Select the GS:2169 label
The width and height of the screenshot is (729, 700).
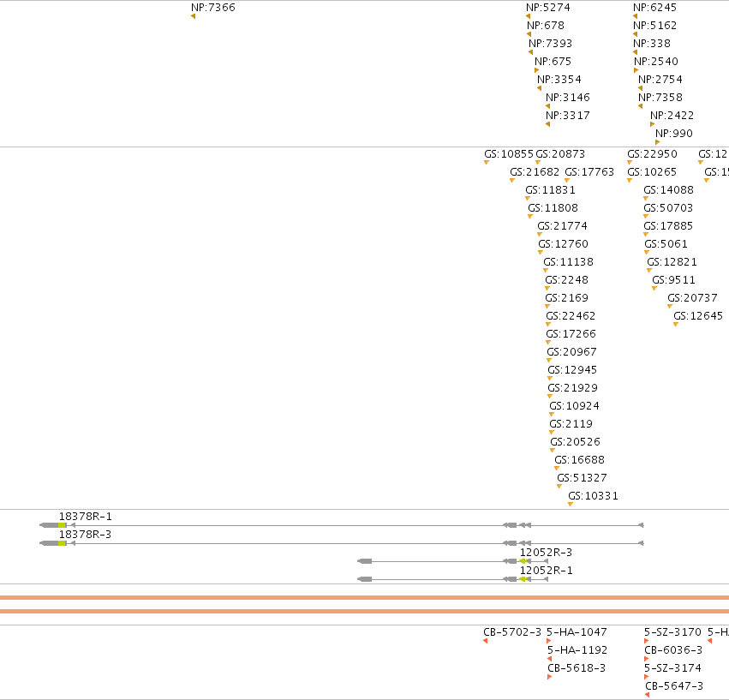tap(566, 297)
